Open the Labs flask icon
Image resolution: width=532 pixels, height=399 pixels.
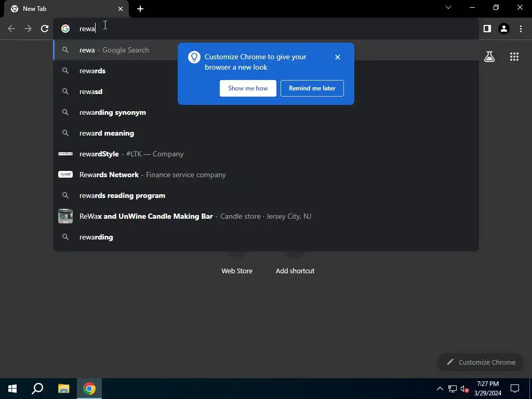coord(489,57)
